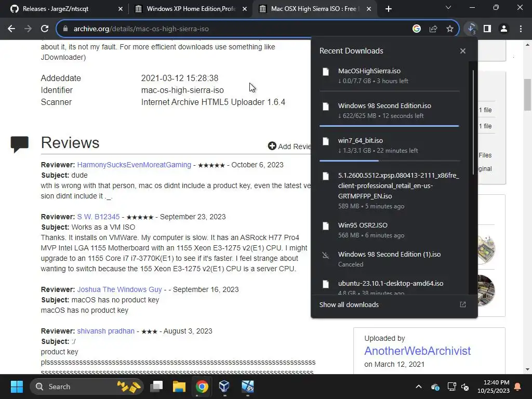
Task: Click canceled icon for Windows 98 Second Edition (1).iso
Action: click(x=326, y=255)
